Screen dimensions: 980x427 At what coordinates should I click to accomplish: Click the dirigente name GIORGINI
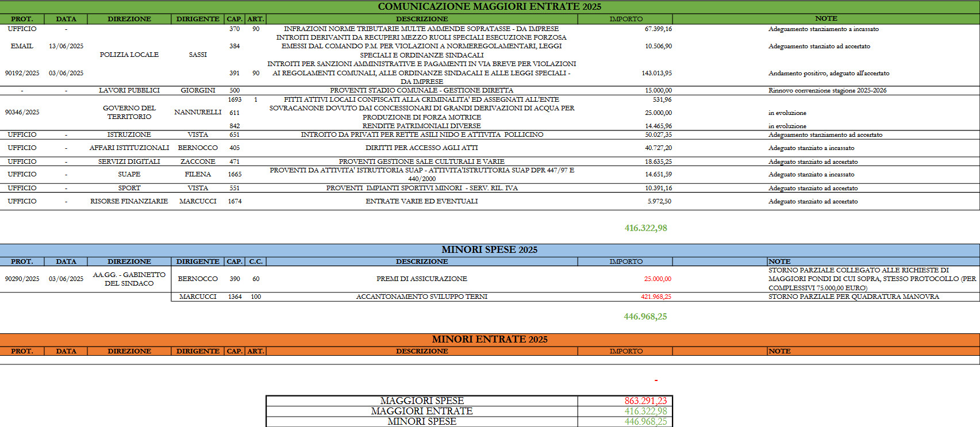pos(198,90)
